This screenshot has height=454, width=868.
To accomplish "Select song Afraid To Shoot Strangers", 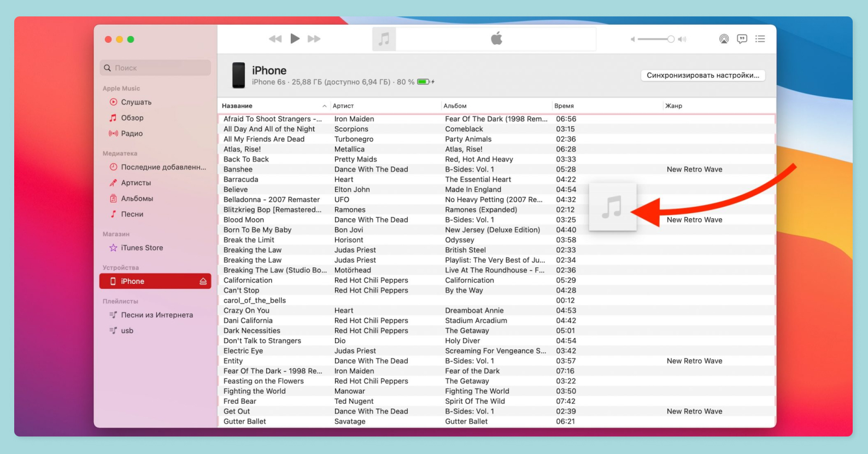I will 273,119.
